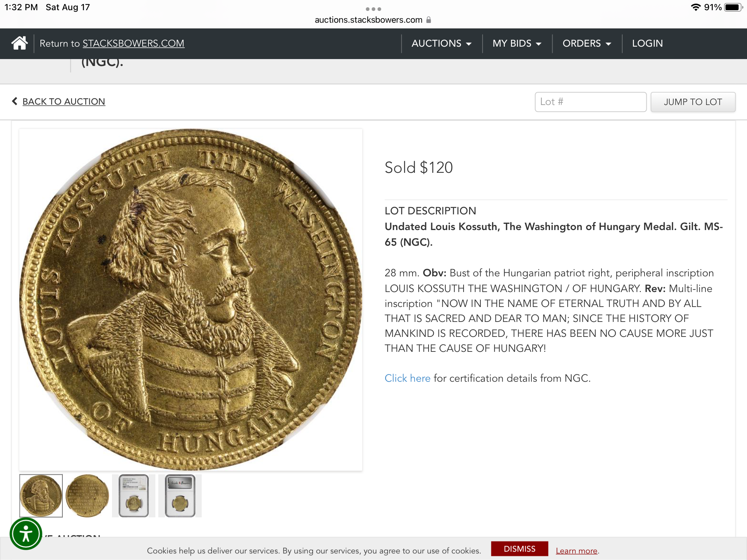The image size is (747, 560).
Task: Open 'Click here' NGC certification link
Action: (x=407, y=378)
